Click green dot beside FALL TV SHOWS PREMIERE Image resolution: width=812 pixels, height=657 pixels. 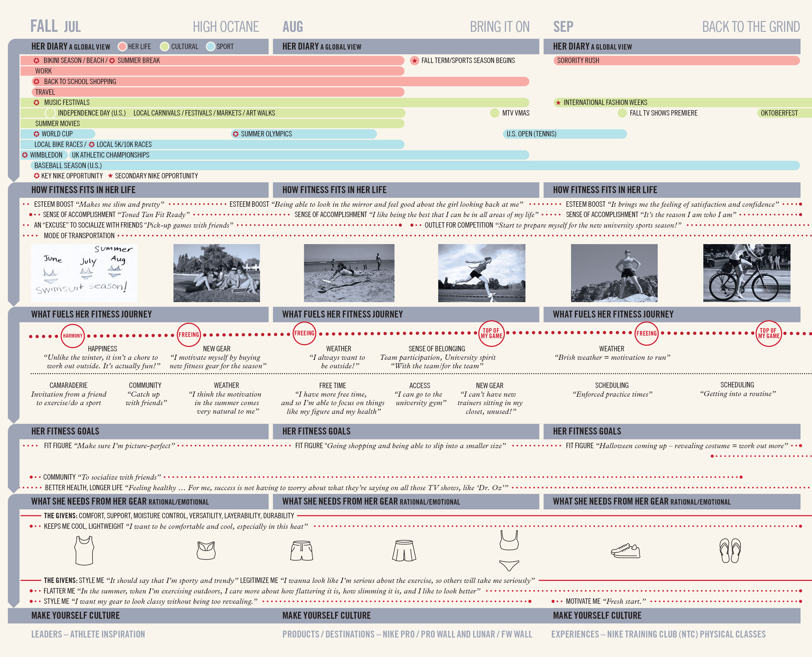(x=622, y=113)
